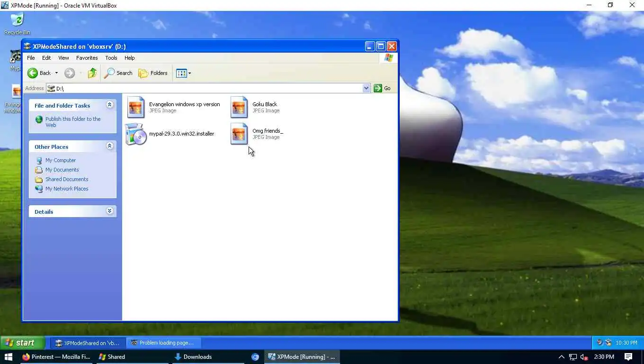Click the green Back arrow button

tap(33, 73)
